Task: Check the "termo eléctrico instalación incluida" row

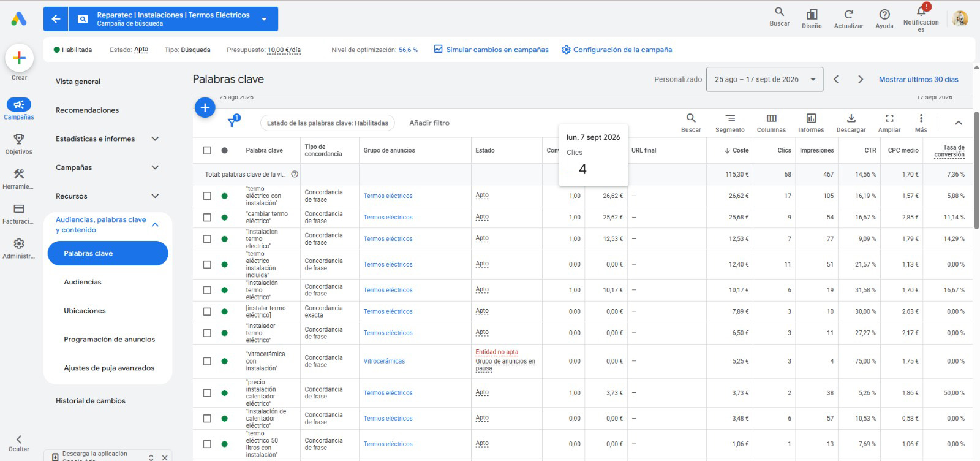Action: 207,265
